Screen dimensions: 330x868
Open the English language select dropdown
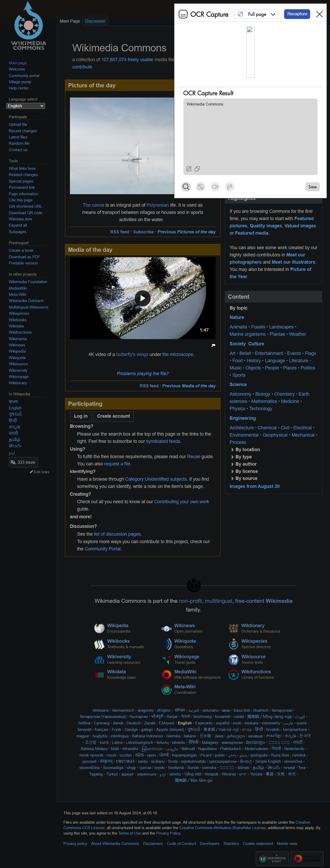point(26,106)
